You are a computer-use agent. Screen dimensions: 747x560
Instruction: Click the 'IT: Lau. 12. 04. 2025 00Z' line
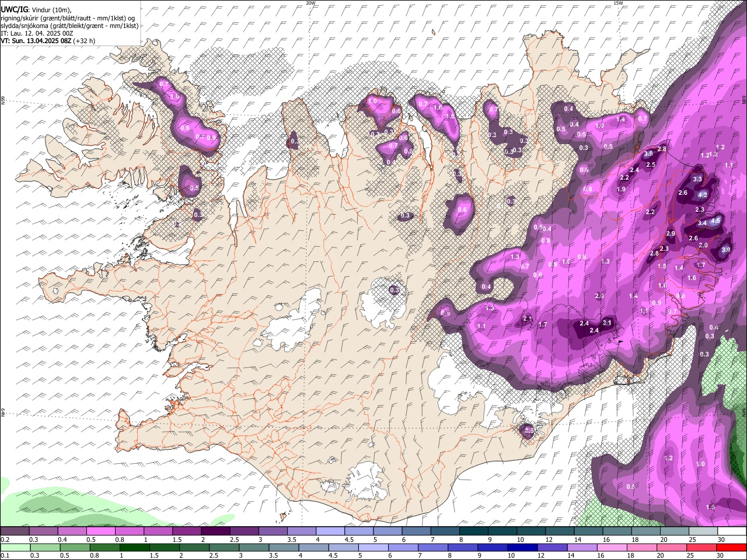[37, 33]
